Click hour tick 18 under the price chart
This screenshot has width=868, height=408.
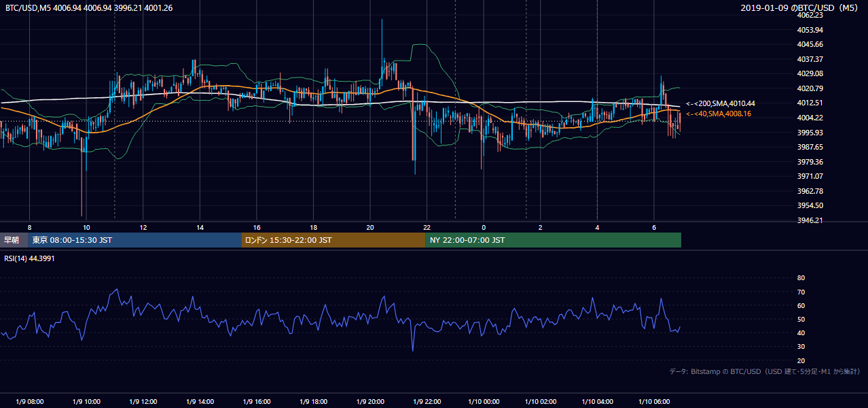(x=313, y=227)
